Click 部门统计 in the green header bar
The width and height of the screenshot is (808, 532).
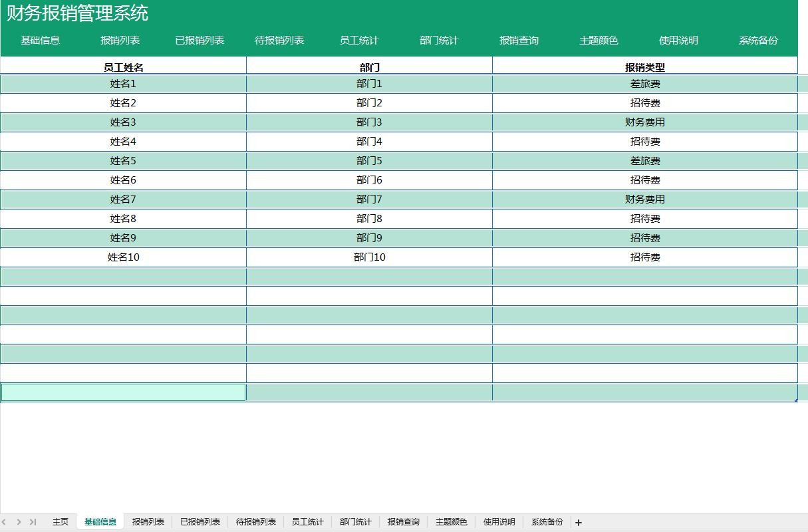coord(439,41)
